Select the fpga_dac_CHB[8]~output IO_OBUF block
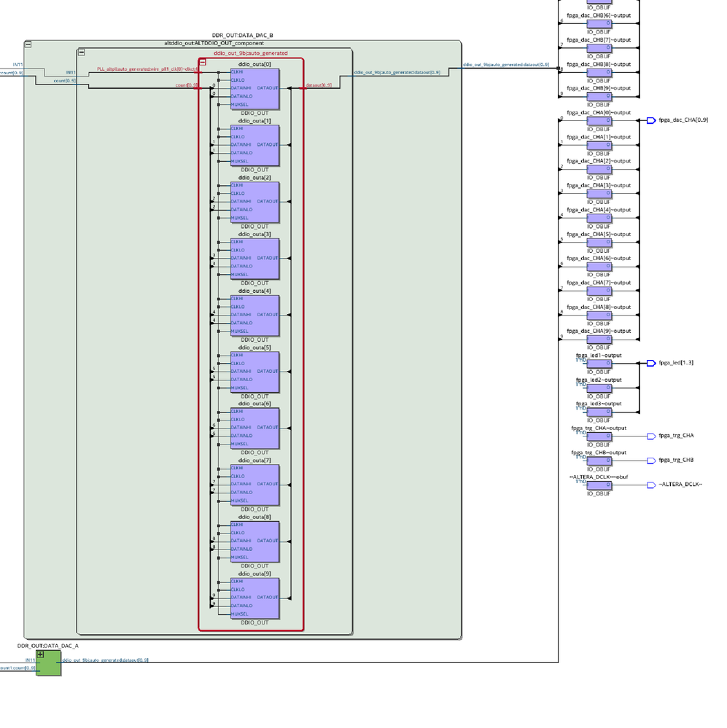Image resolution: width=727 pixels, height=728 pixels. tap(599, 73)
